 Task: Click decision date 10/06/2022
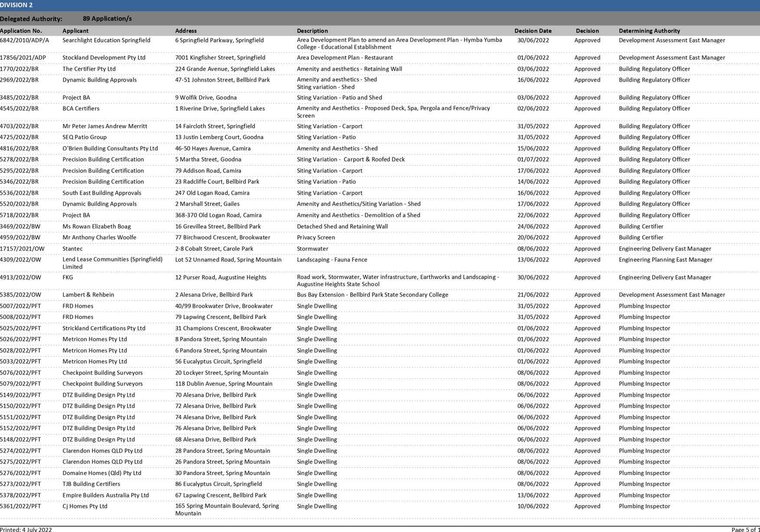tap(533, 506)
